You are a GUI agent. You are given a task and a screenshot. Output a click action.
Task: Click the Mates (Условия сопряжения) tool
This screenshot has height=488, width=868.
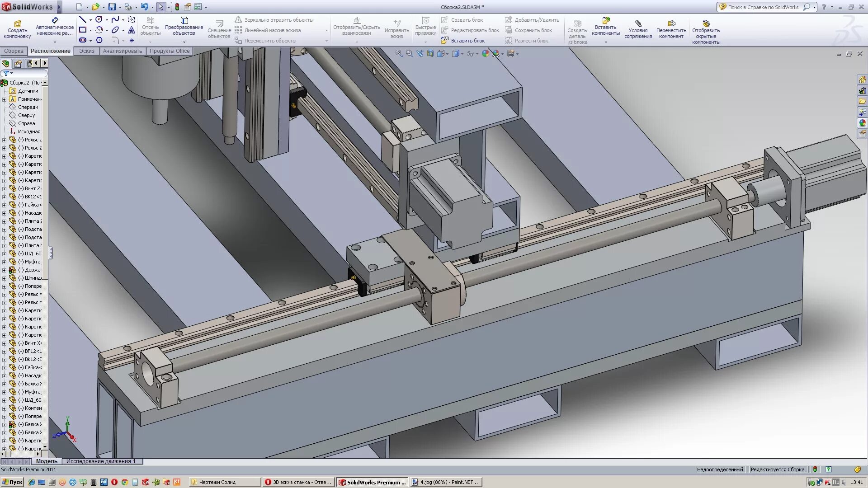(x=638, y=29)
